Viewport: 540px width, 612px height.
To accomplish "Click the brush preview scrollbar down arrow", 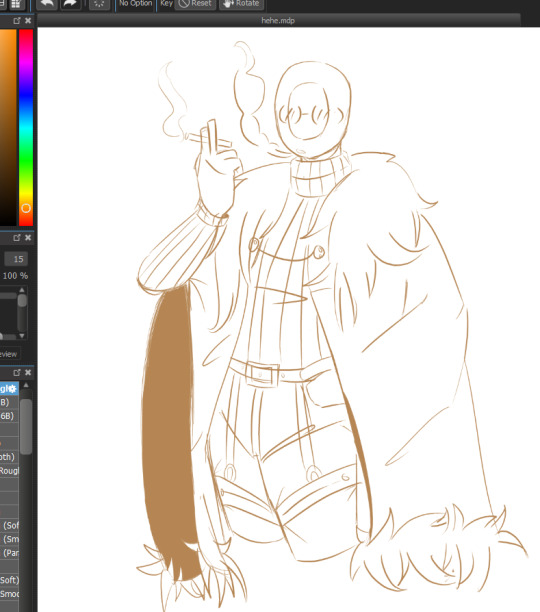I will [22, 336].
